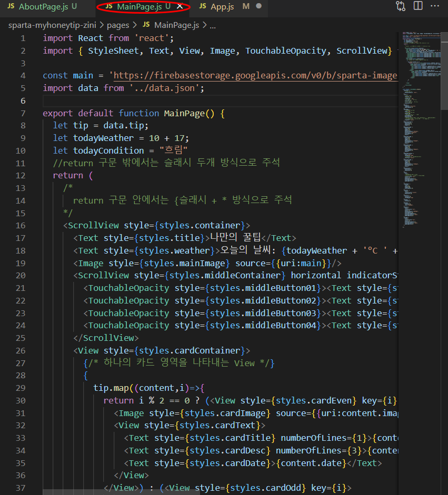Image resolution: width=448 pixels, height=495 pixels.
Task: Click 'styles.cardDesc' on line 34
Action: pyautogui.click(x=227, y=451)
